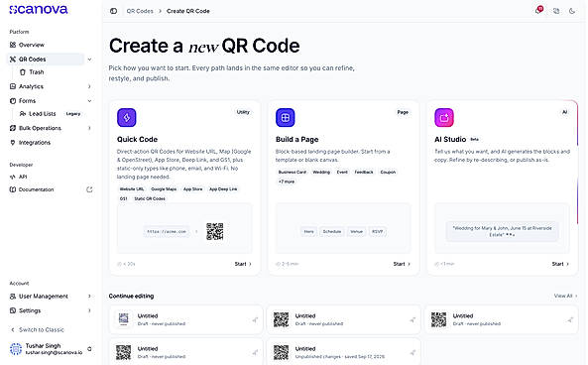588x365 pixels.
Task: Click the Page badge on Build a Page
Action: 403,112
